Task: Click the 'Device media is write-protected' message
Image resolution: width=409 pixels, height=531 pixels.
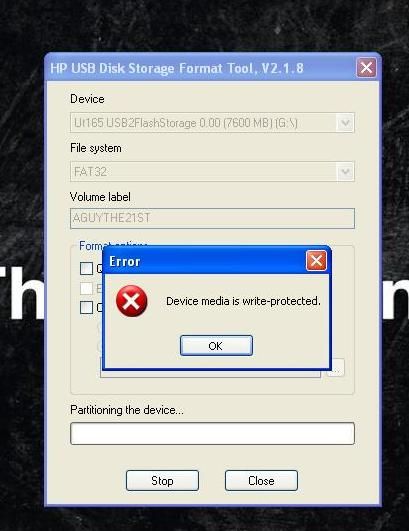Action: pos(243,301)
